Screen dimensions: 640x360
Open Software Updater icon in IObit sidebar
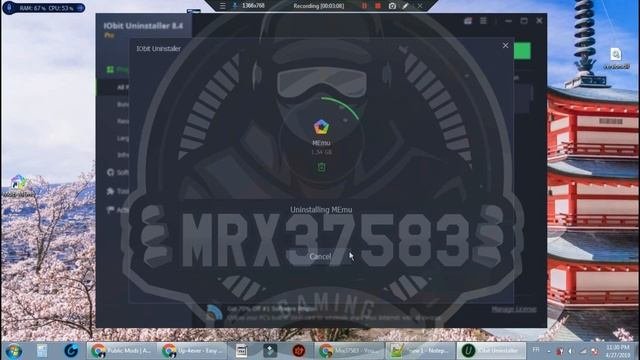[111, 172]
